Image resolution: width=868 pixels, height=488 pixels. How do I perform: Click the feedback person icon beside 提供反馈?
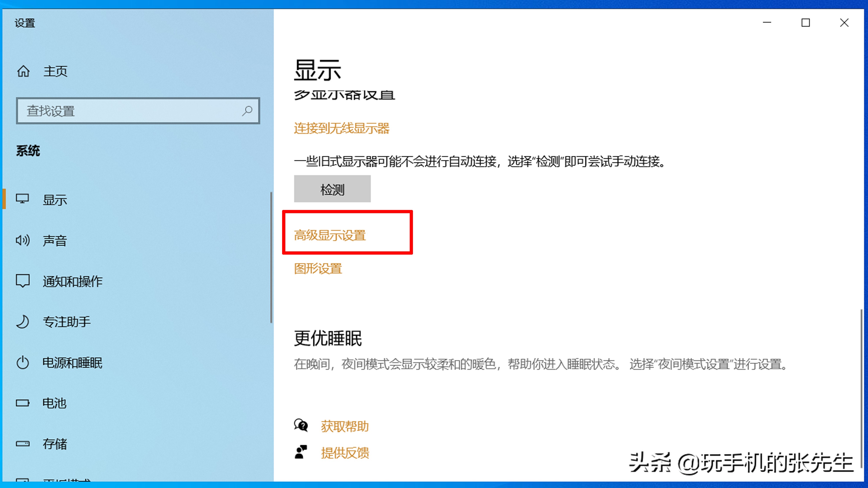pos(301,452)
